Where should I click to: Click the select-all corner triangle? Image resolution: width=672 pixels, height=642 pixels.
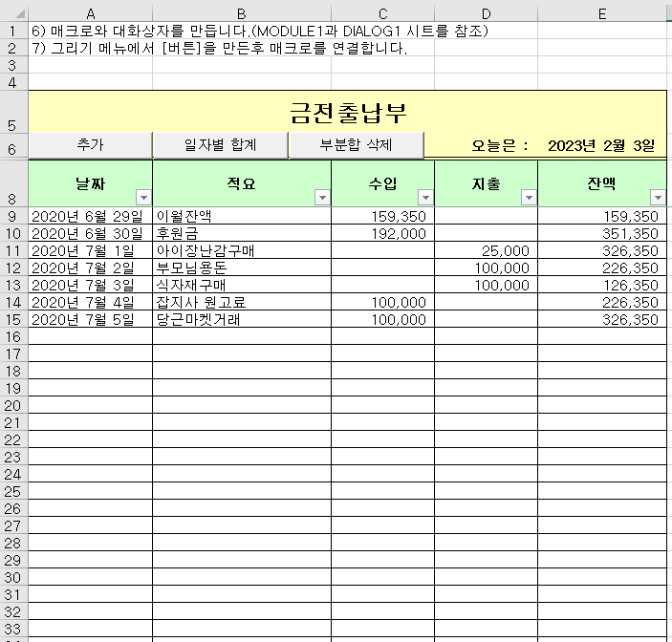(x=20, y=13)
